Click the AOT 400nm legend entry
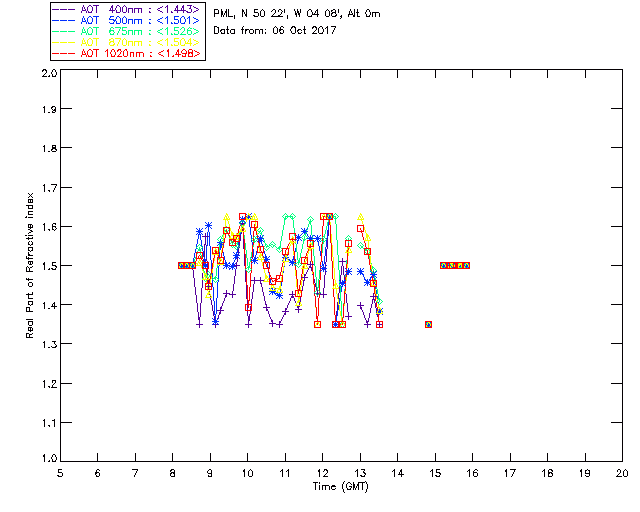The image size is (640, 512). point(127,9)
